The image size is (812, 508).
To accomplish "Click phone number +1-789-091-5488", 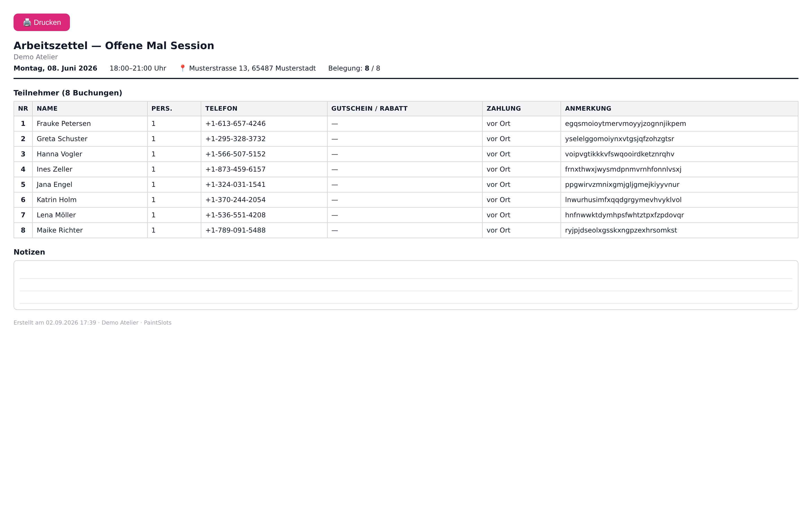I will (x=235, y=230).
